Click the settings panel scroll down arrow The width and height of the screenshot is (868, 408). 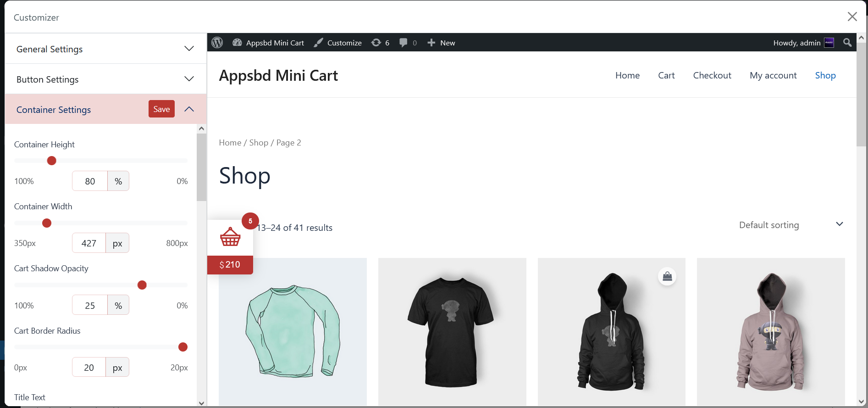(x=201, y=403)
